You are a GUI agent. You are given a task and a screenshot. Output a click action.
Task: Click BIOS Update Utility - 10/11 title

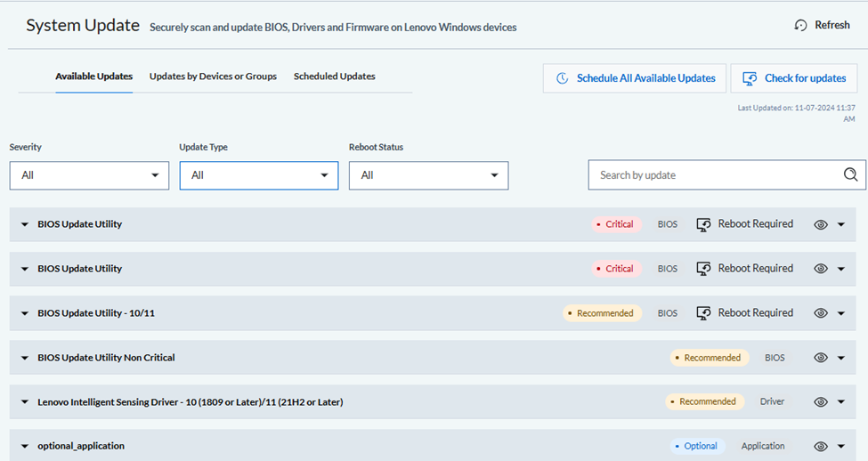click(x=96, y=313)
